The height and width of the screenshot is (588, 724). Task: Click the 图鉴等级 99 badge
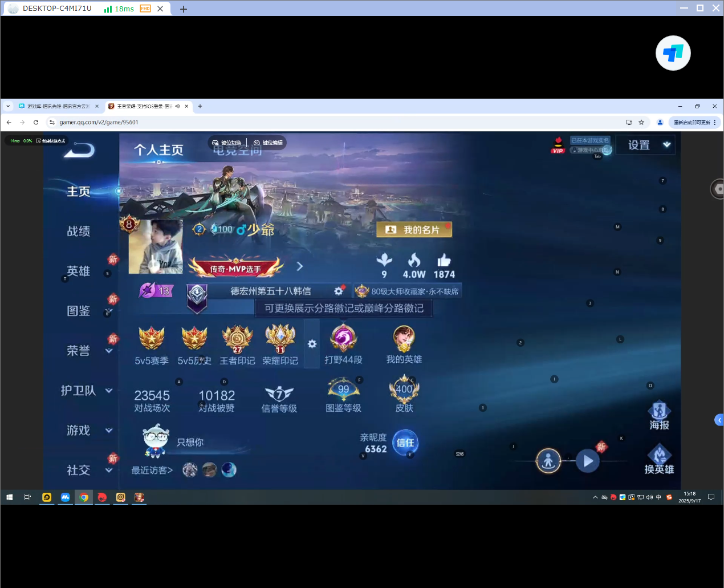coord(343,390)
